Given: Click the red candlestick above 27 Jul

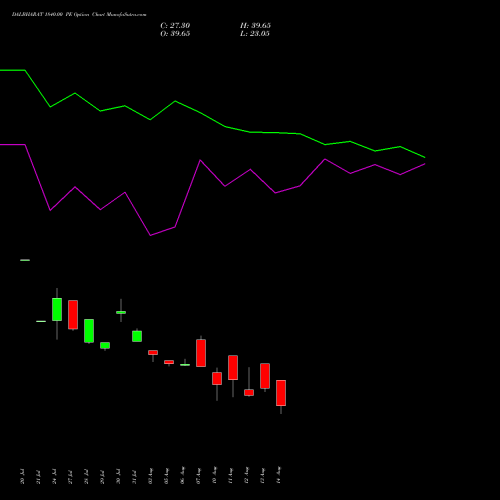Looking at the screenshot, I should point(73,315).
